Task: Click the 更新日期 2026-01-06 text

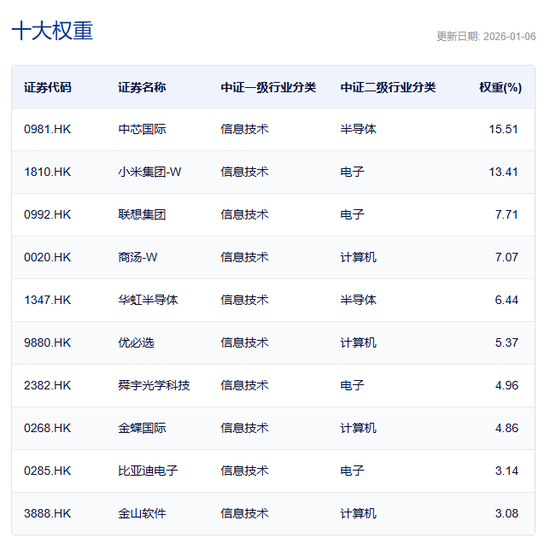Action: (x=486, y=36)
